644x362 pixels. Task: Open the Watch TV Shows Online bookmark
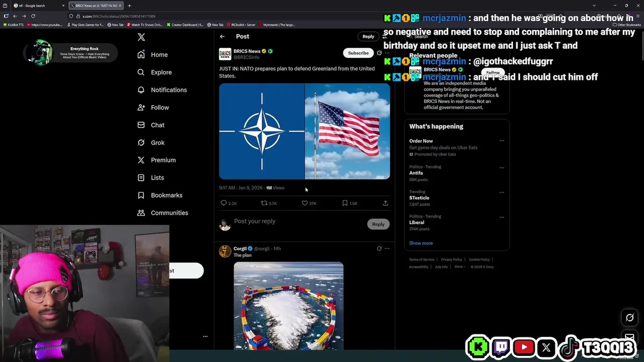tap(145, 25)
